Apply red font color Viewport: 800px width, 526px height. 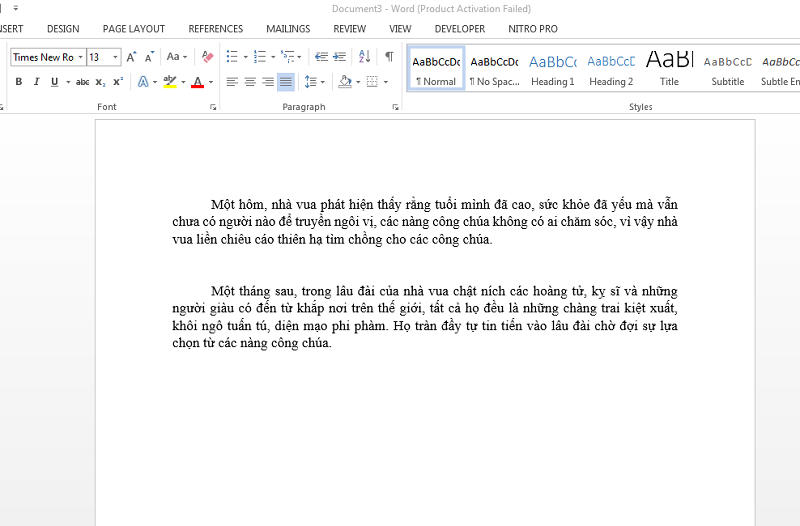(x=197, y=82)
